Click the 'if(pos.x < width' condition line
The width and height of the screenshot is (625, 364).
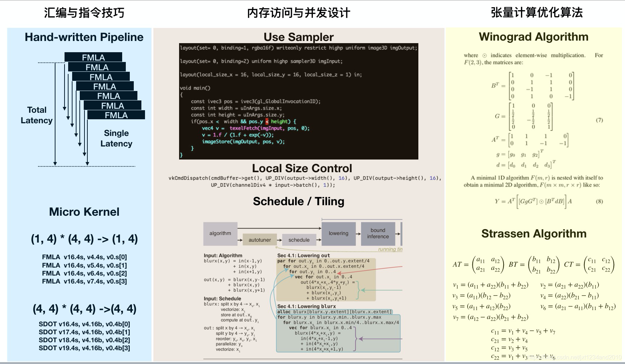[244, 121]
